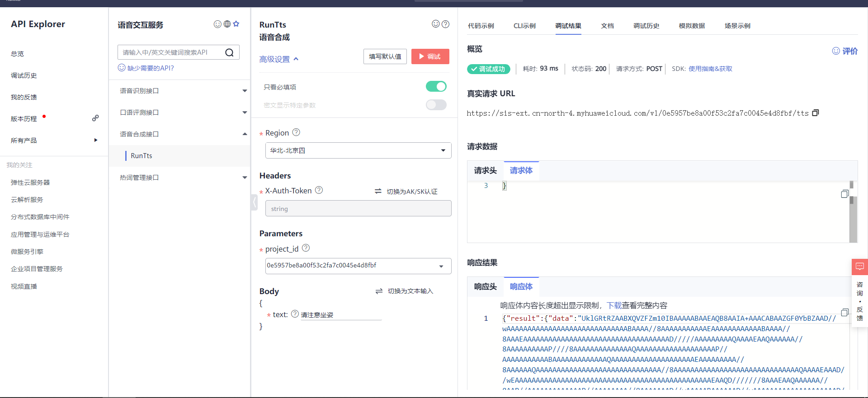Open the consult chat icon on right edge
Image resolution: width=868 pixels, height=398 pixels.
(x=860, y=267)
